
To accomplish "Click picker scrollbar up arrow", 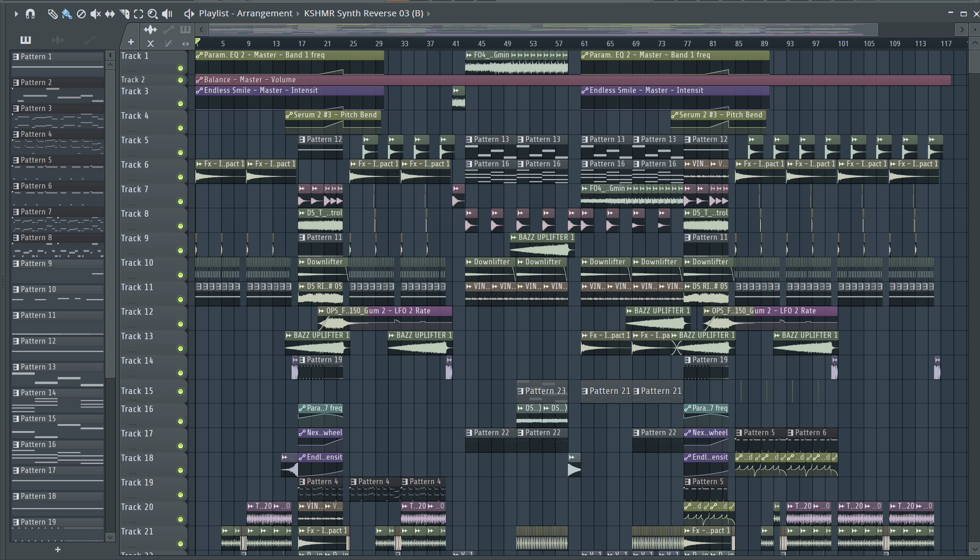I will [x=110, y=65].
